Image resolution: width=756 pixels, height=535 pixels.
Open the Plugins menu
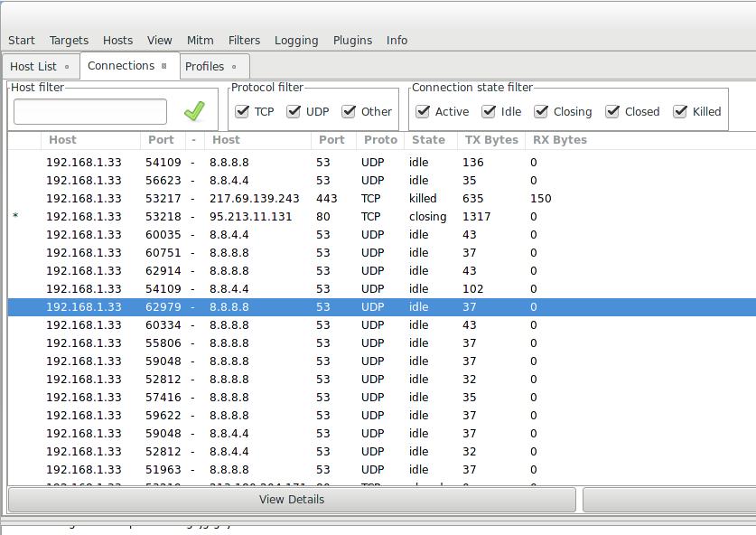pyautogui.click(x=352, y=40)
